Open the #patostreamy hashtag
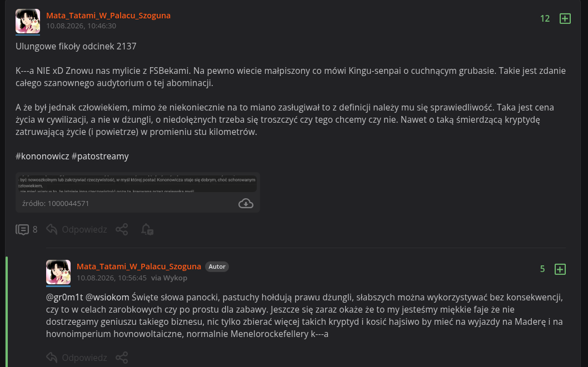 100,156
